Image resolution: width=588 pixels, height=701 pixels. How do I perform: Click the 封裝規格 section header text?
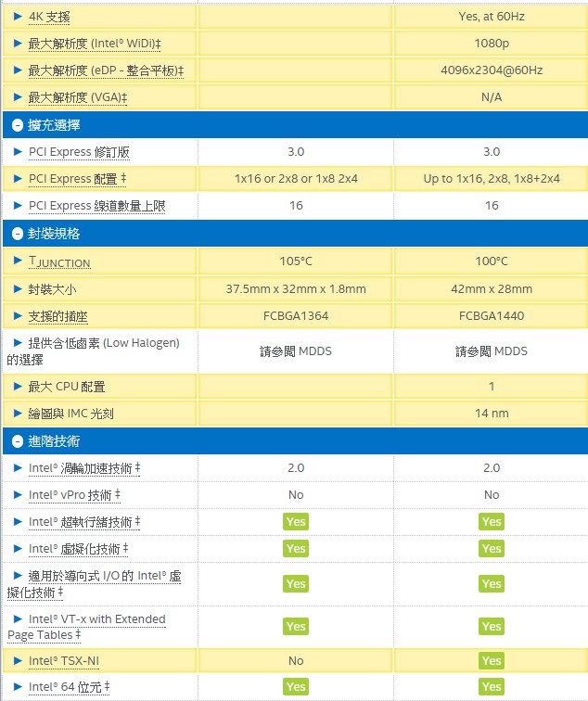pos(54,234)
